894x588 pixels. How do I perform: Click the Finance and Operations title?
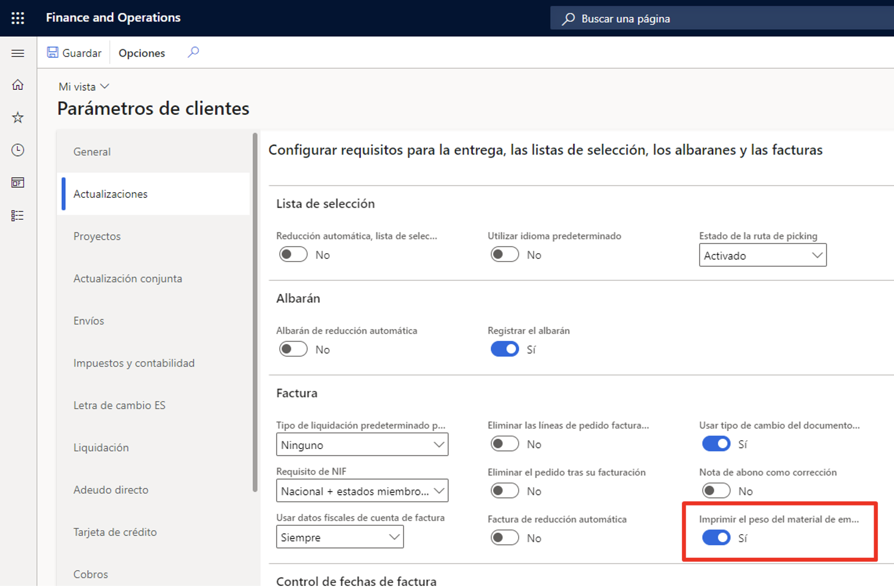(x=113, y=18)
